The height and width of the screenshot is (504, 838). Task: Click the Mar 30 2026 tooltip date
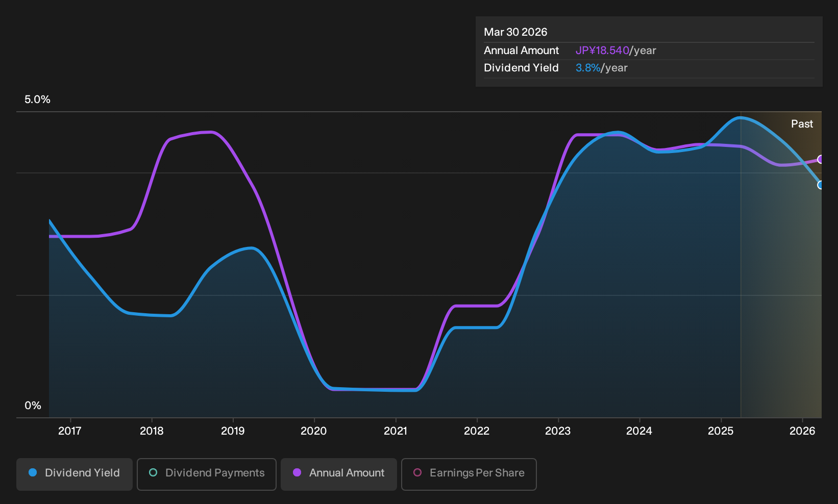click(515, 32)
